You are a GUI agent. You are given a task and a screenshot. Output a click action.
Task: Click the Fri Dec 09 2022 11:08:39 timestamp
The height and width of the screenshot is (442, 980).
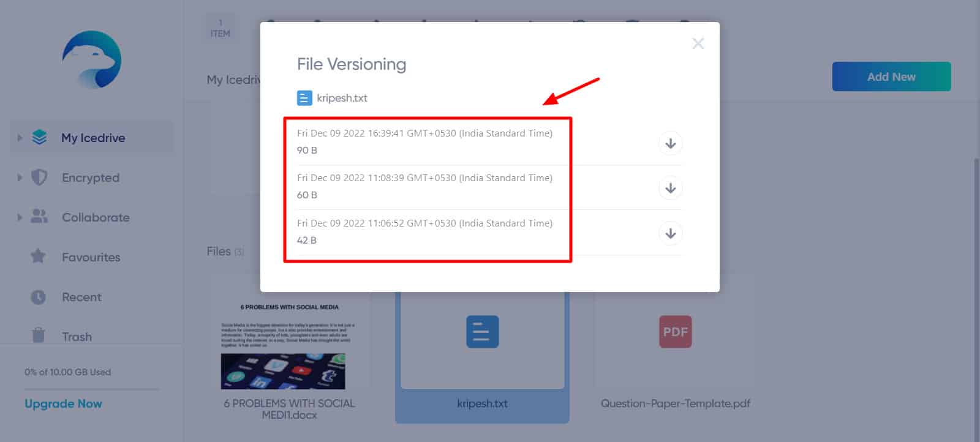[424, 178]
